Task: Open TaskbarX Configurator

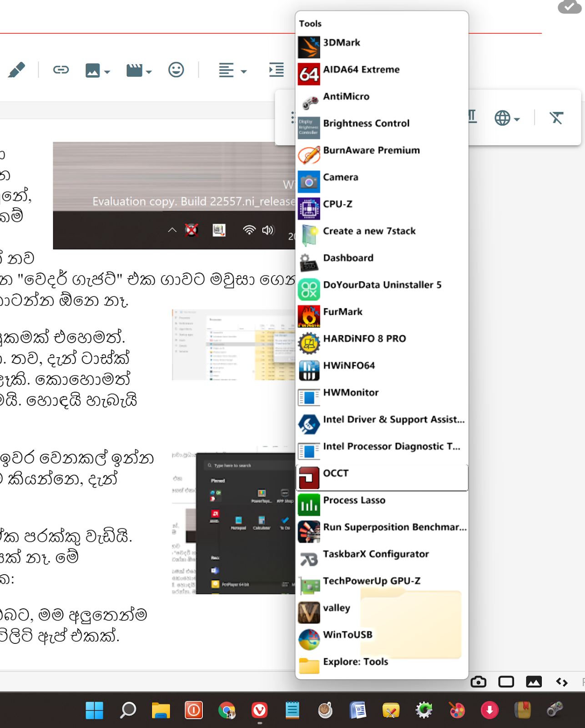Action: pos(382,558)
